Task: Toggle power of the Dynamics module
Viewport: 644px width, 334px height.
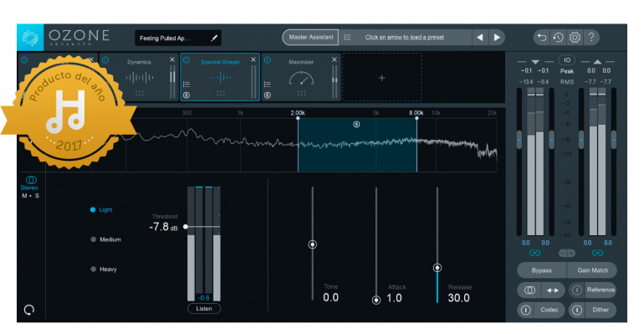Action: [x=105, y=60]
